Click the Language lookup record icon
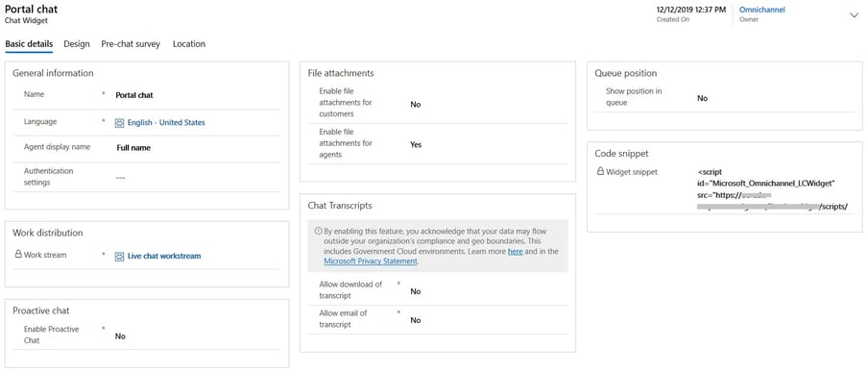Image resolution: width=868 pixels, height=373 pixels. (x=119, y=123)
